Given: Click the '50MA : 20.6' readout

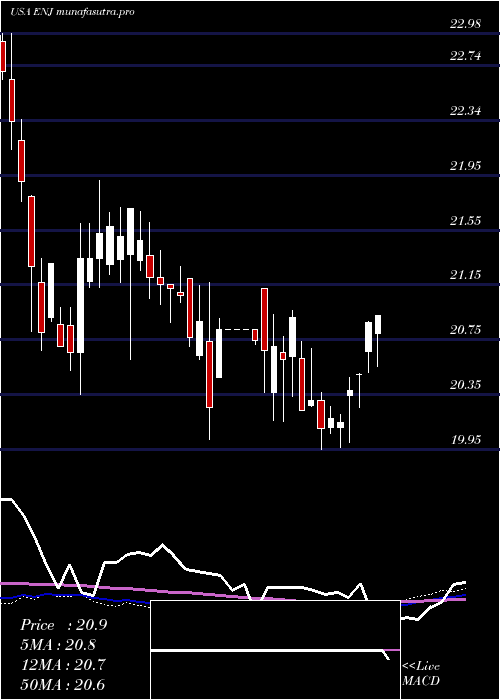Looking at the screenshot, I should 62,684.
